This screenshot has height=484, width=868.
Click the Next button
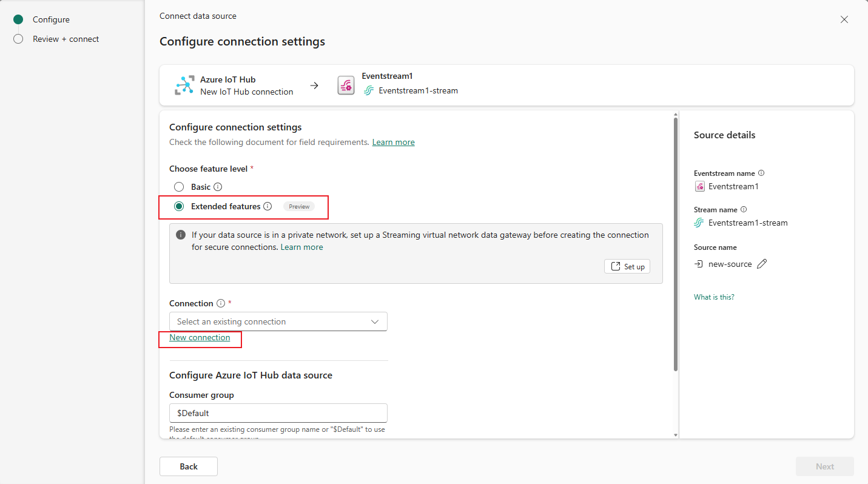click(x=825, y=466)
